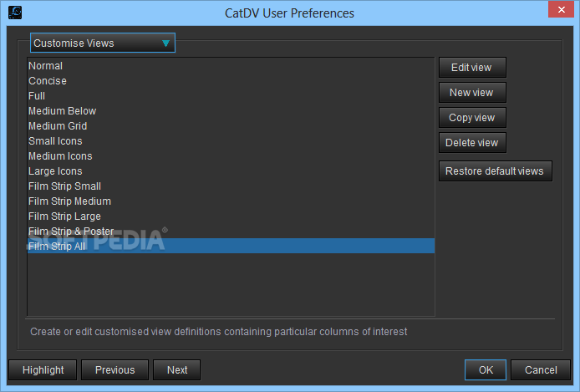Click Restore default views
The image size is (580, 392).
click(x=495, y=171)
